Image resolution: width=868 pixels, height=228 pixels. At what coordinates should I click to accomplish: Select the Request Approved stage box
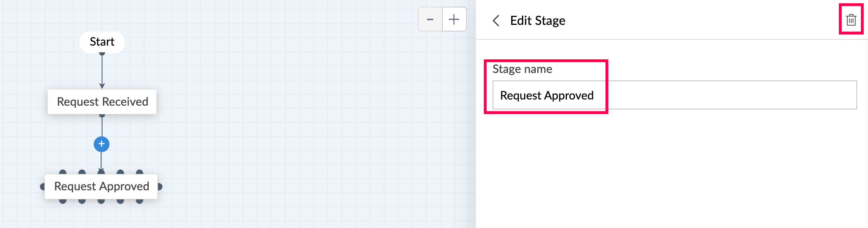(x=101, y=187)
